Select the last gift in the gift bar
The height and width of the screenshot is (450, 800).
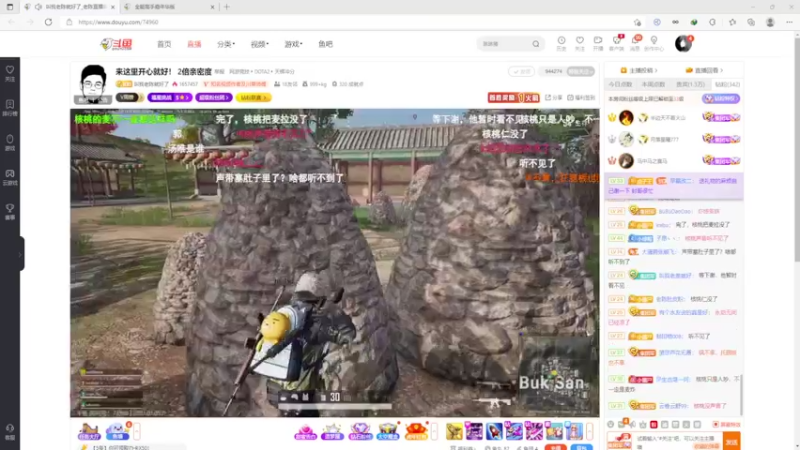pos(574,432)
